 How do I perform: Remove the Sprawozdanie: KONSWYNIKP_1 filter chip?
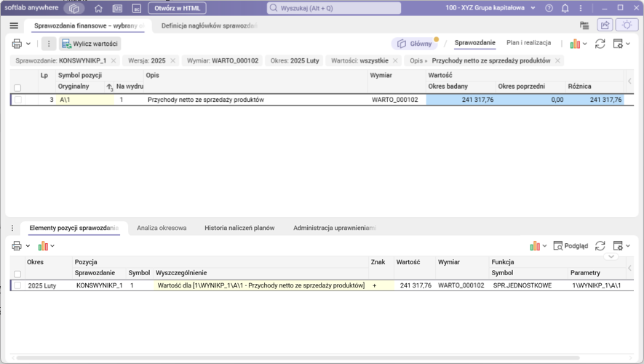pyautogui.click(x=114, y=61)
